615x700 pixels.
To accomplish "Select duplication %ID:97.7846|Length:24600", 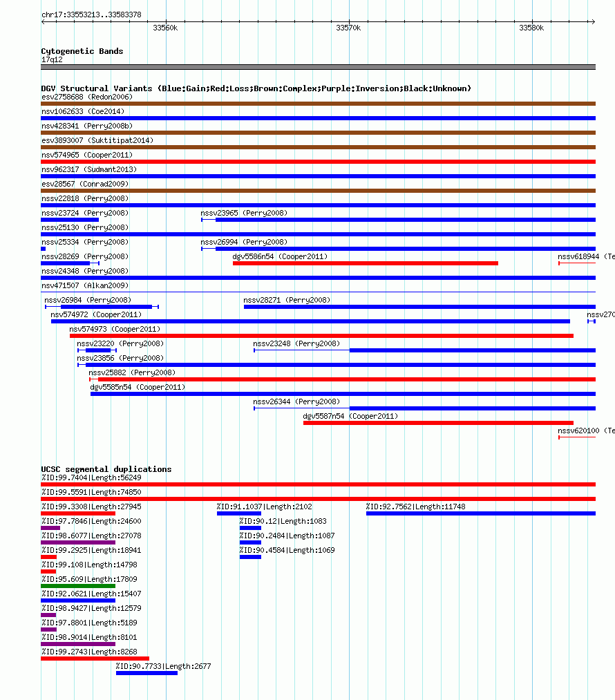I will [x=50, y=528].
